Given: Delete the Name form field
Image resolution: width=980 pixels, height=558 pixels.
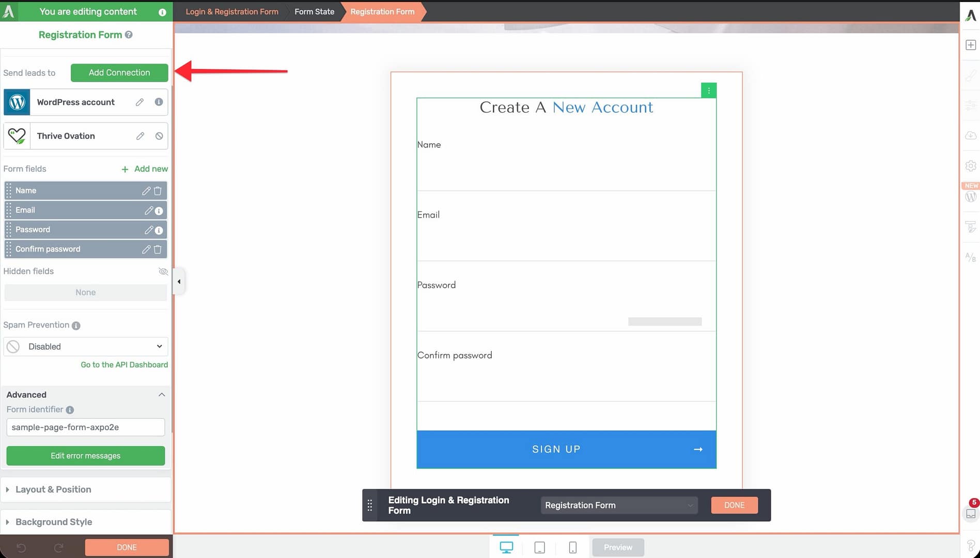Looking at the screenshot, I should pos(158,191).
